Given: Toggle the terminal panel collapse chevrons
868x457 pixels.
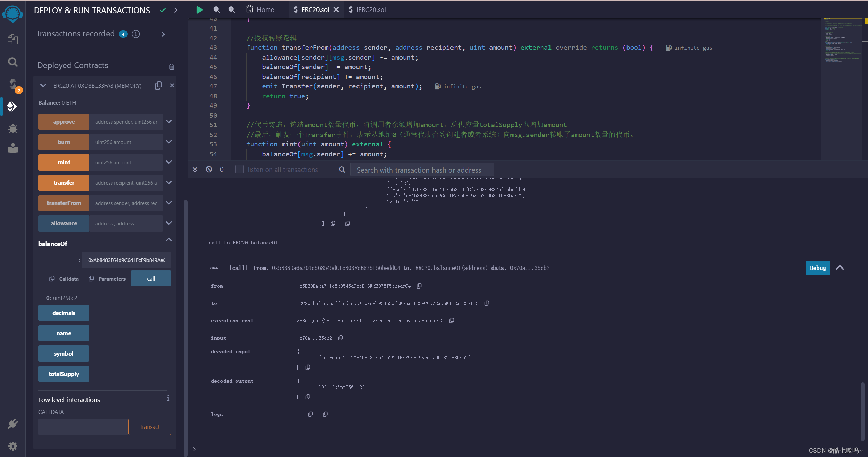Looking at the screenshot, I should coord(195,170).
